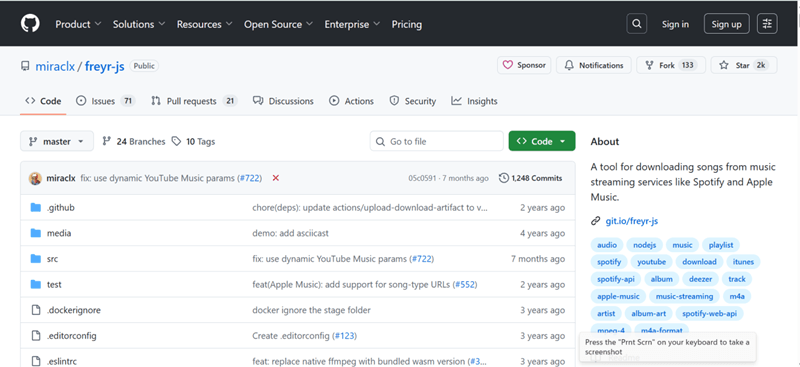Open the Insights tab
This screenshot has height=367, width=800.
click(474, 101)
